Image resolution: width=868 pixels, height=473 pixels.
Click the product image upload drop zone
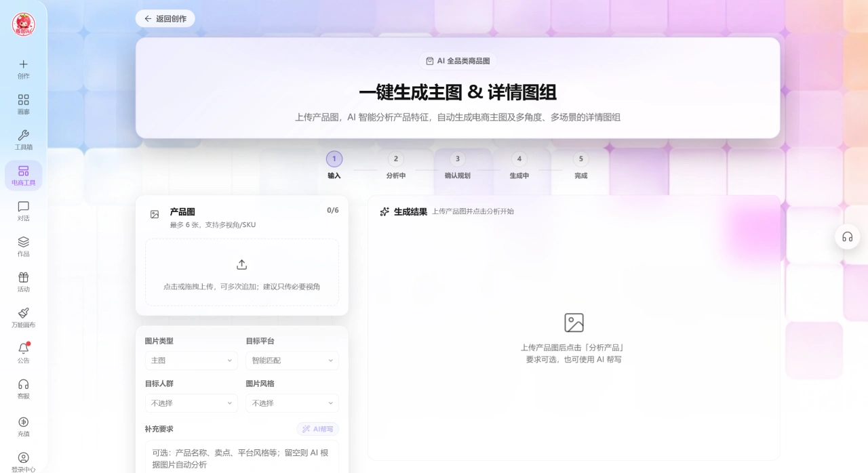coord(242,272)
